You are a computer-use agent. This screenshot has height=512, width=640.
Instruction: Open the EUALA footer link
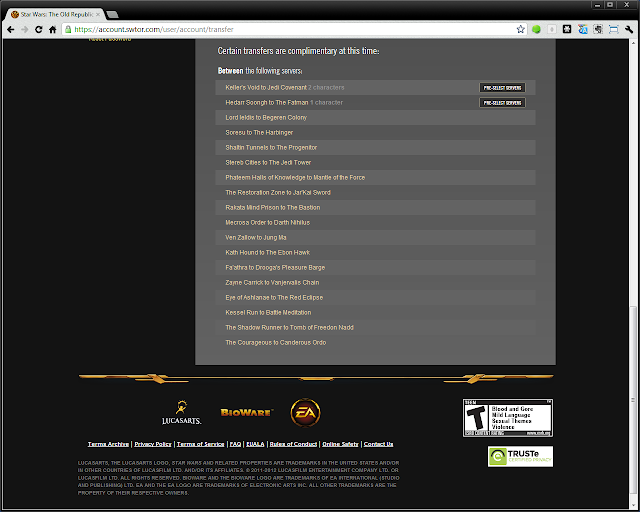point(255,444)
